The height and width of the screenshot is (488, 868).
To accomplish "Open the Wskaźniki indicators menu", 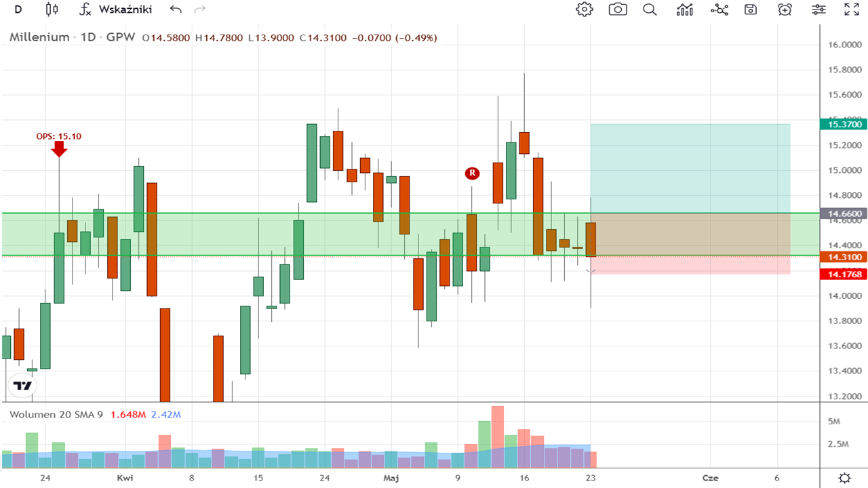I will click(115, 9).
